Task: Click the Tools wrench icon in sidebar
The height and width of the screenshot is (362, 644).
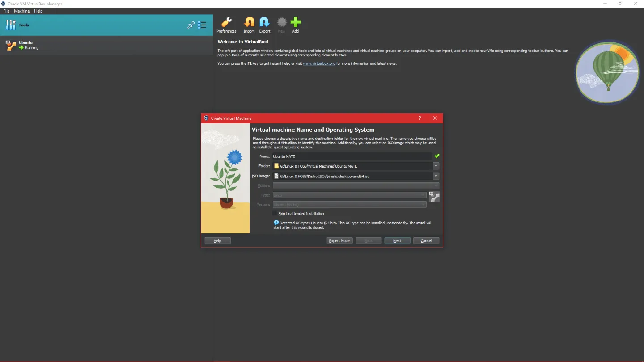Action: (x=10, y=25)
